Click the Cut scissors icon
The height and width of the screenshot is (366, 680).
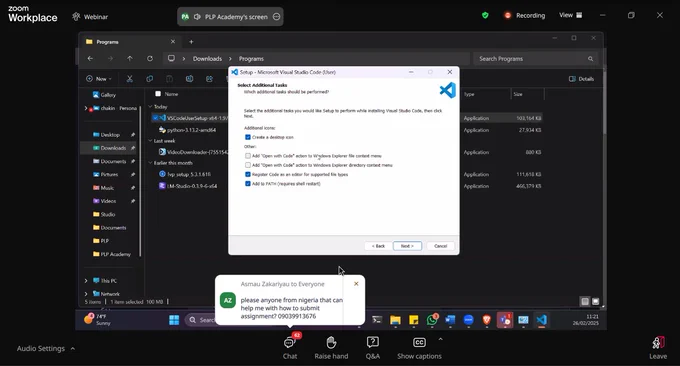(x=129, y=78)
